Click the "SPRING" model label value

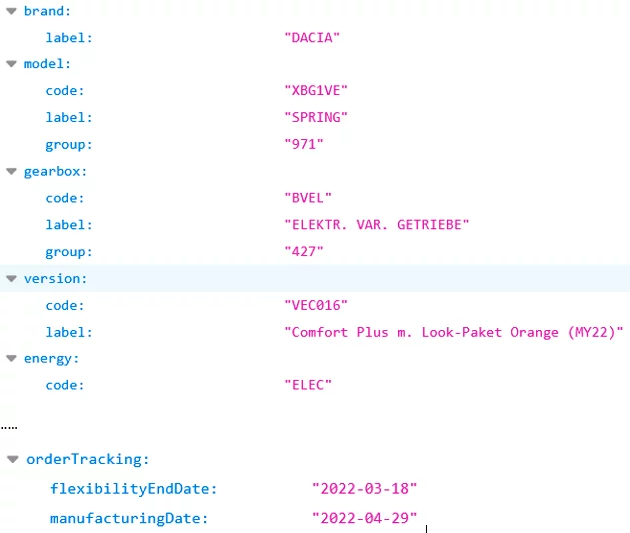click(316, 117)
